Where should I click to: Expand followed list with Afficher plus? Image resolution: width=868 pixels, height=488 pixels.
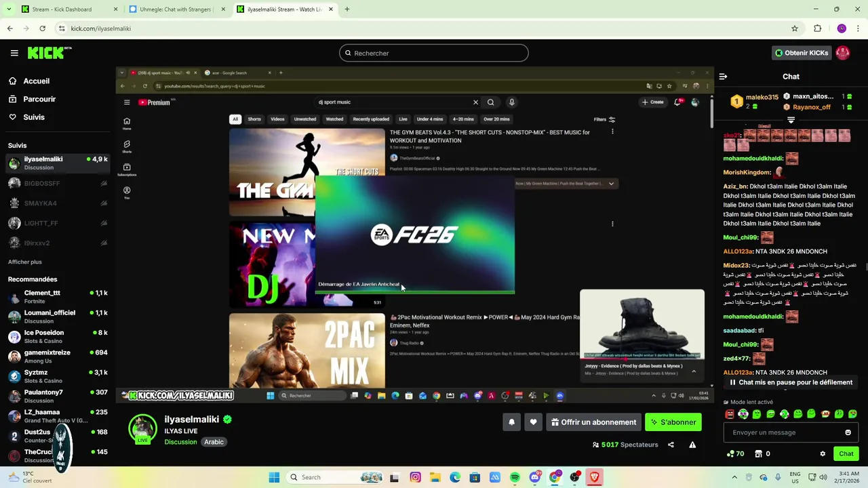[25, 262]
